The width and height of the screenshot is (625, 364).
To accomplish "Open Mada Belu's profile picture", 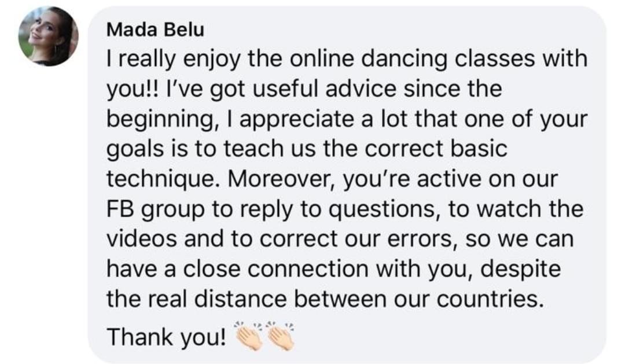I will (48, 36).
